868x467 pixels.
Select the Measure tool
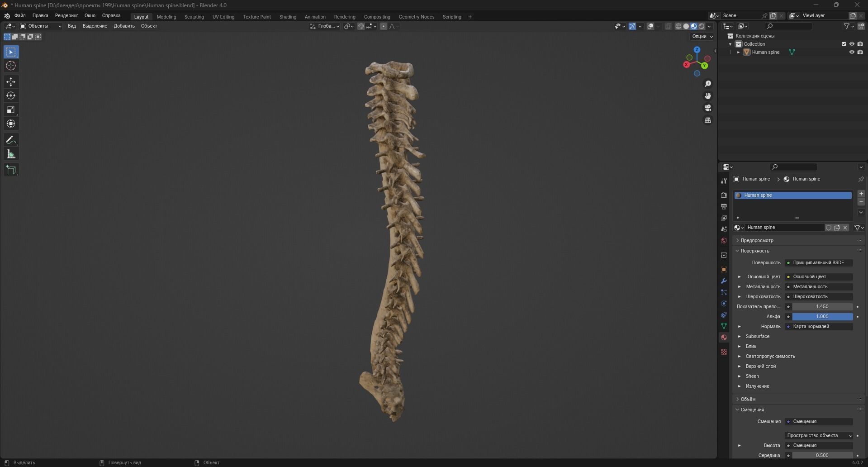[x=11, y=153]
